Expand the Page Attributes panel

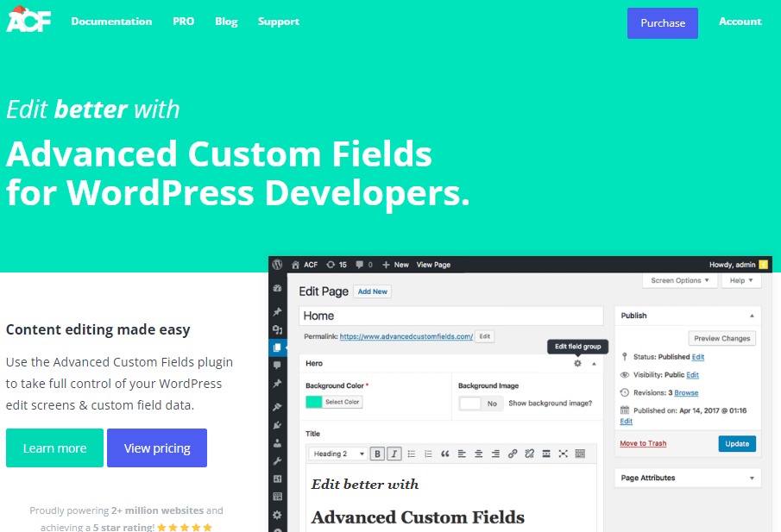coord(753,478)
